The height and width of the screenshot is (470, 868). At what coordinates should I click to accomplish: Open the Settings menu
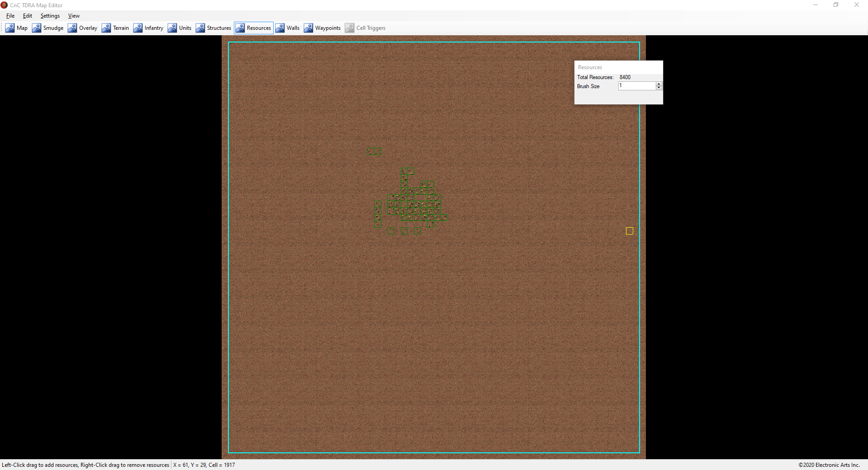50,16
